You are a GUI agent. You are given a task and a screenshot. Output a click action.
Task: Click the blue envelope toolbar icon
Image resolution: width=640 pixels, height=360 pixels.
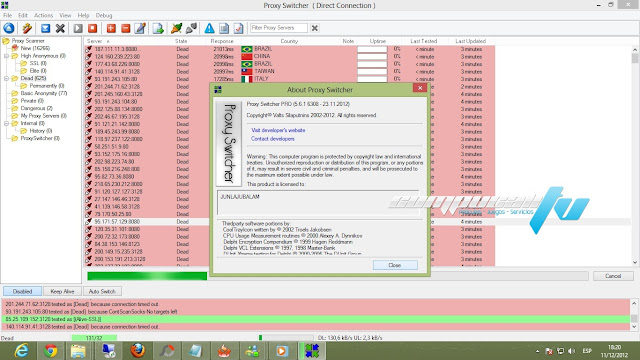point(45,28)
